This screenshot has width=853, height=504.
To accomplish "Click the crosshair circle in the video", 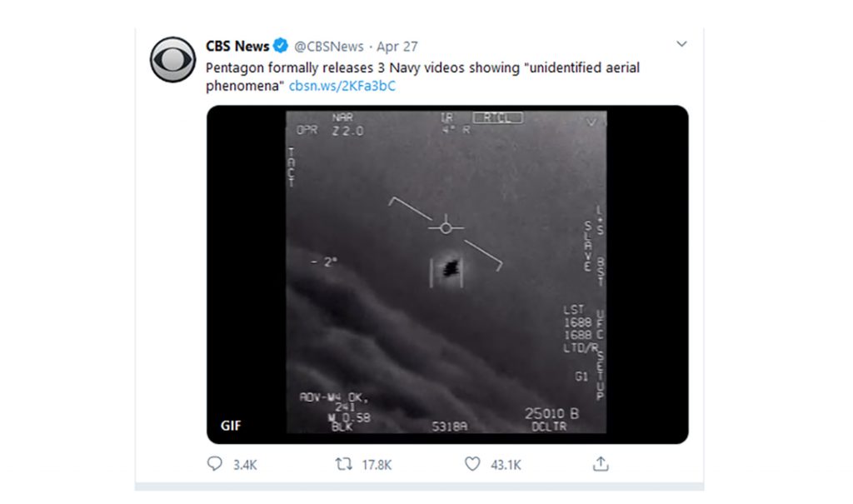I will tap(446, 227).
